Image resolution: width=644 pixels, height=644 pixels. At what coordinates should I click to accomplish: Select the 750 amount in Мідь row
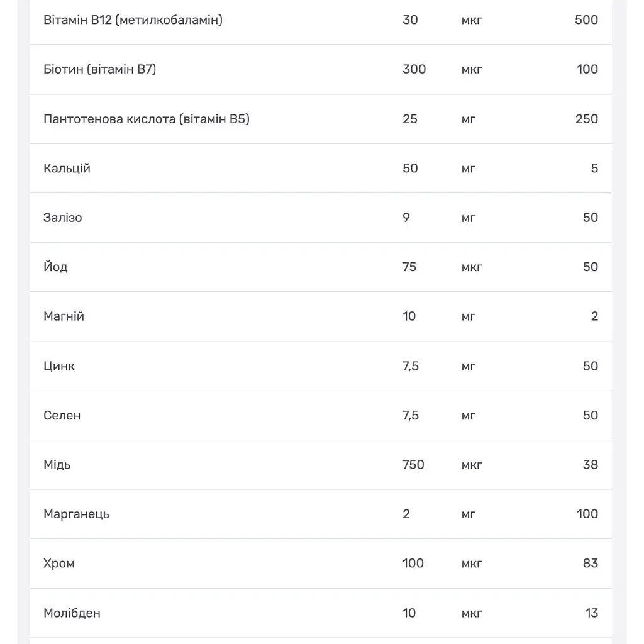[x=413, y=465]
